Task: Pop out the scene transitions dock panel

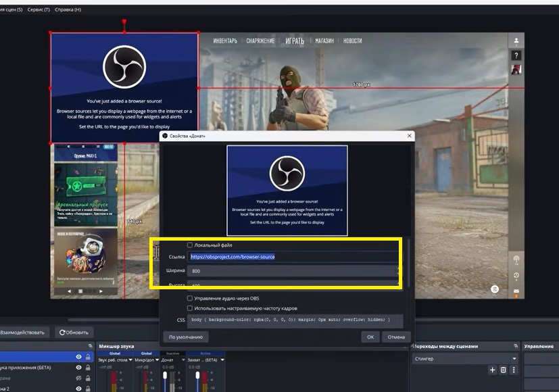Action: coord(516,346)
